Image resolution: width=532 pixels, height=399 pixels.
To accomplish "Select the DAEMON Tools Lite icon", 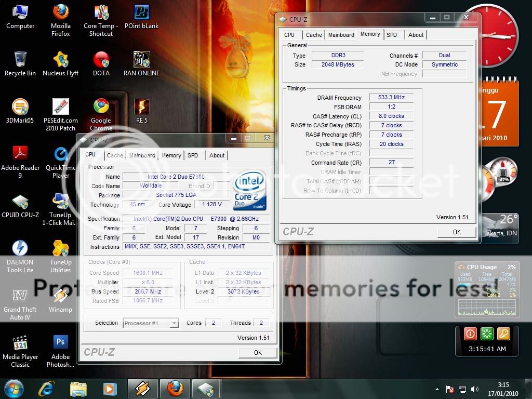I will pos(20,257).
